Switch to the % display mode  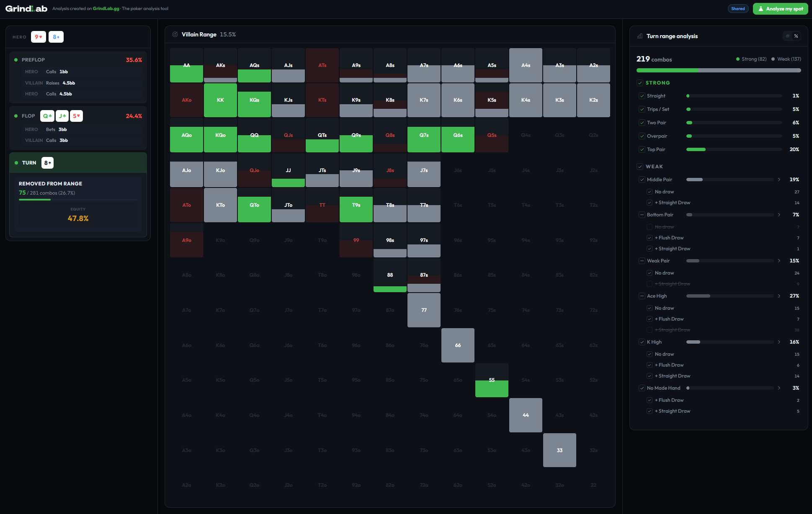coord(796,36)
